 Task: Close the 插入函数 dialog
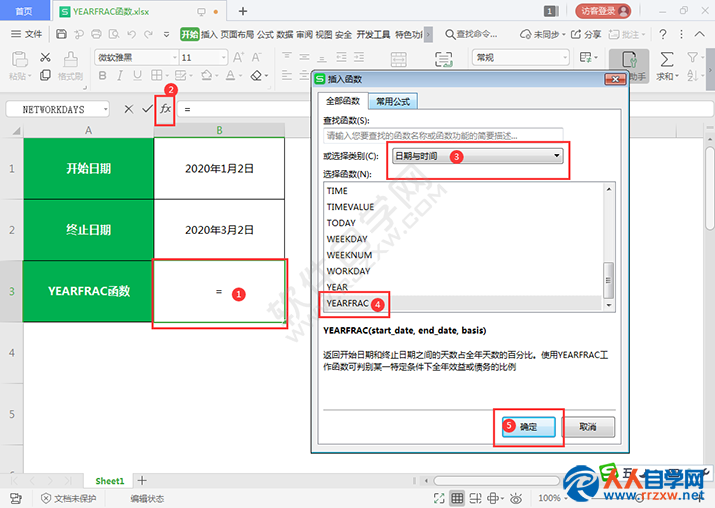coord(615,79)
